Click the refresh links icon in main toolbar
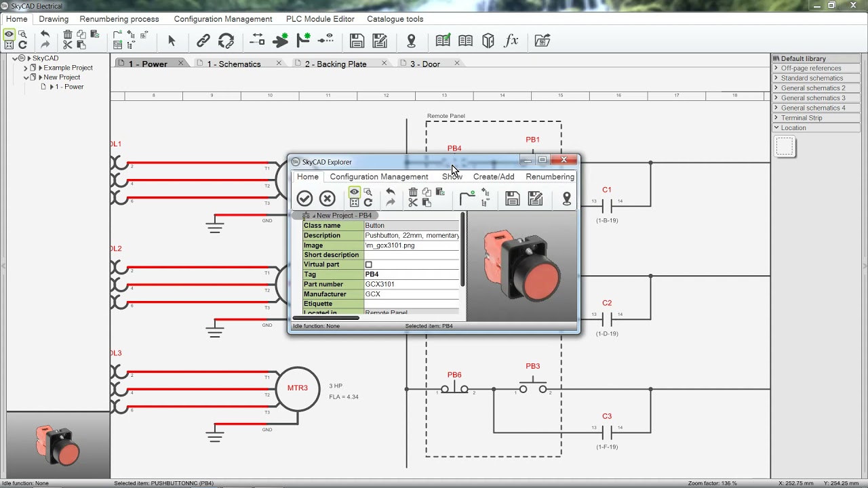 (x=226, y=41)
